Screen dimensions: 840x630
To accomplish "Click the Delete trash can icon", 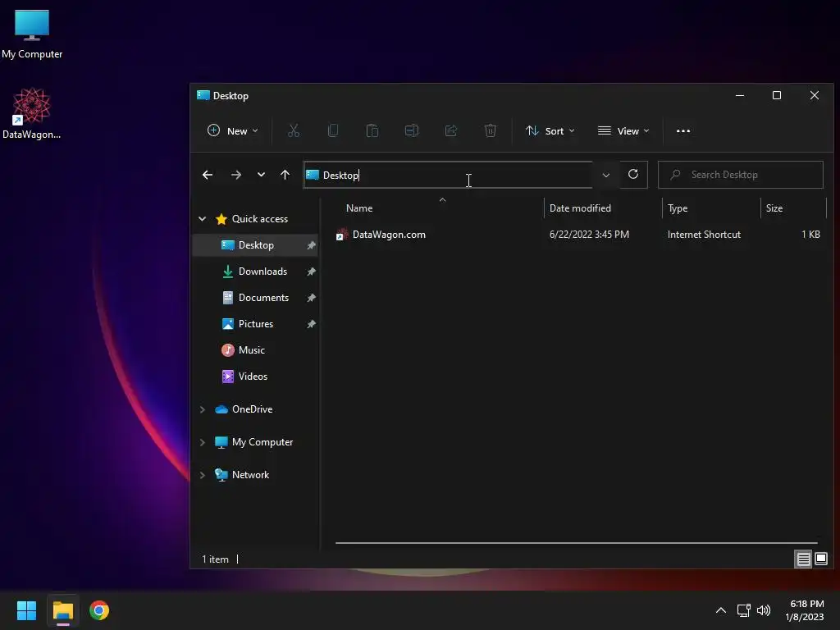I will coord(491,130).
